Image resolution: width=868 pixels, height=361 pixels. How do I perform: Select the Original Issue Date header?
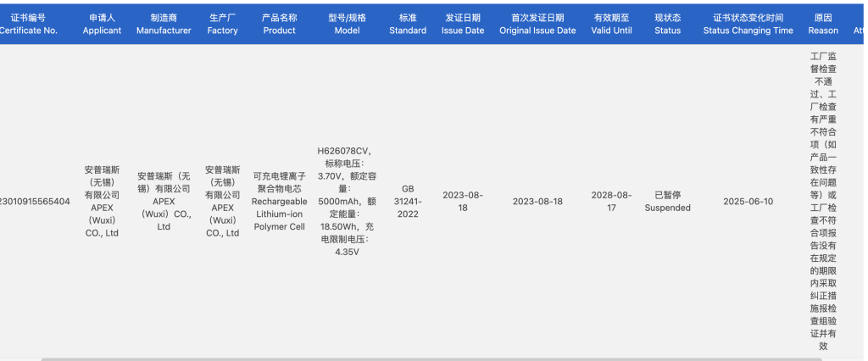pyautogui.click(x=537, y=24)
